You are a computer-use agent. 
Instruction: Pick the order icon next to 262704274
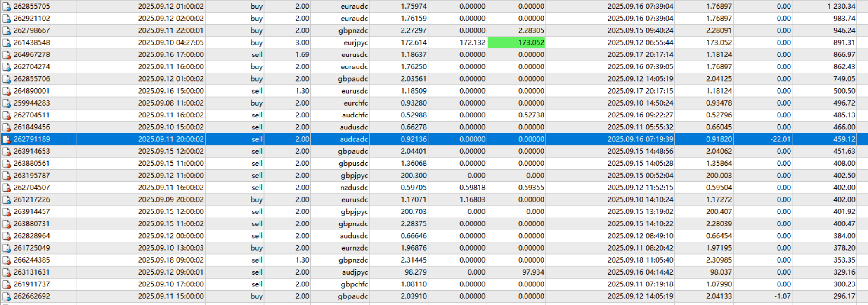pyautogui.click(x=7, y=67)
